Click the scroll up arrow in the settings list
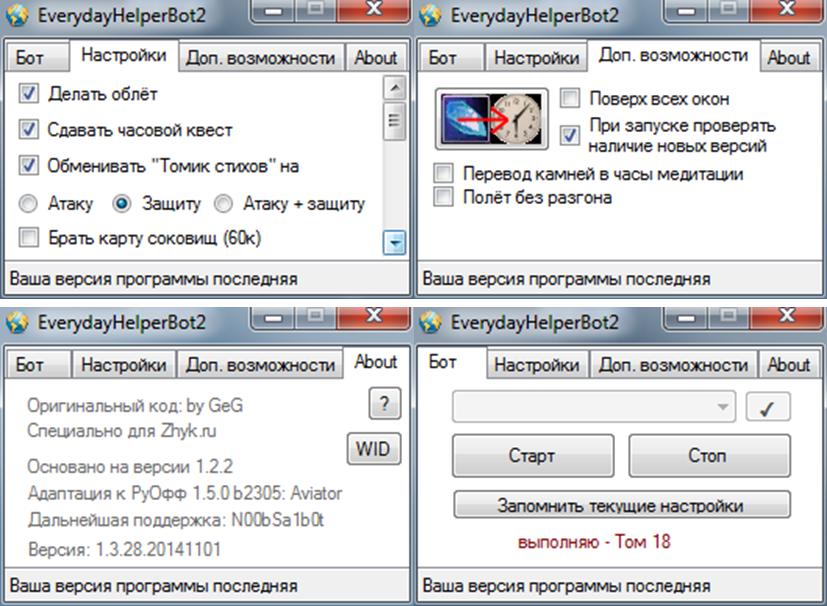Screen dimensions: 827x606 point(395,88)
